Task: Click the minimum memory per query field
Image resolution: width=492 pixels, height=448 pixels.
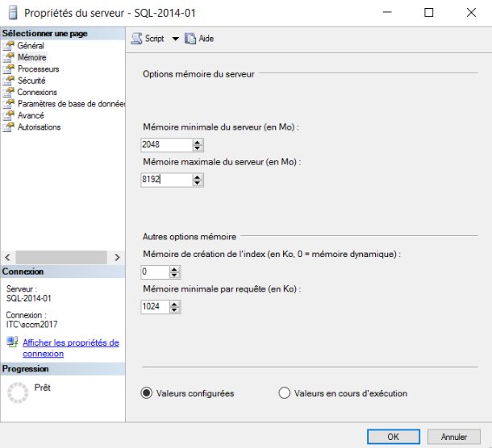Action: coord(155,307)
